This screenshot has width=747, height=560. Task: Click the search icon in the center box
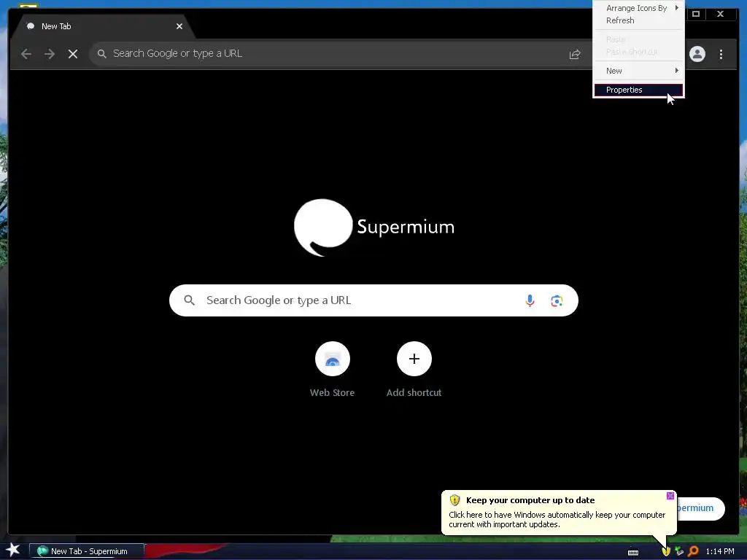pos(189,300)
